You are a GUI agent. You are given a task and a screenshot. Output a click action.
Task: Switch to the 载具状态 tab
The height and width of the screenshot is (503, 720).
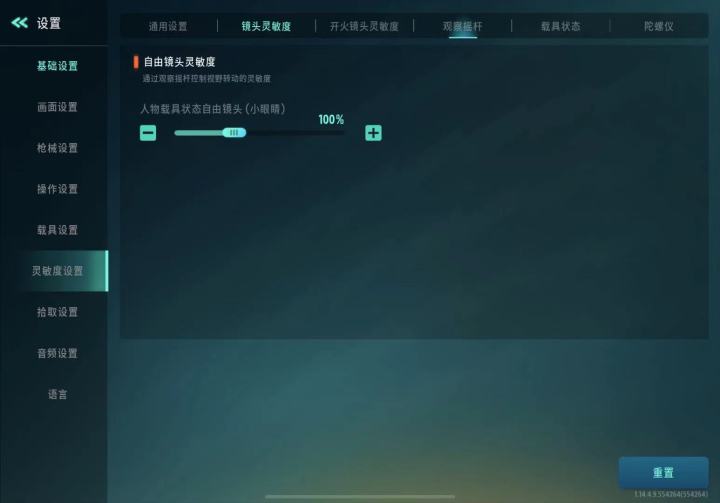561,26
